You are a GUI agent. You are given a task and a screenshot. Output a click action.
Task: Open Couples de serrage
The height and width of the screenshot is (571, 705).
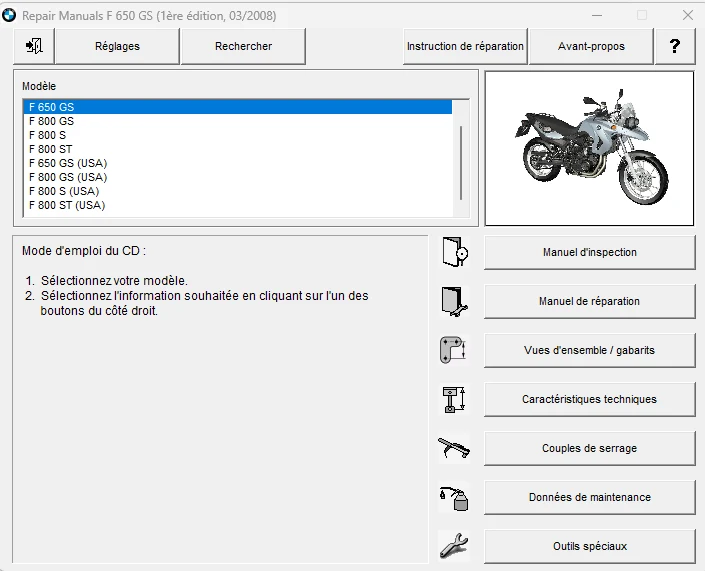point(590,448)
